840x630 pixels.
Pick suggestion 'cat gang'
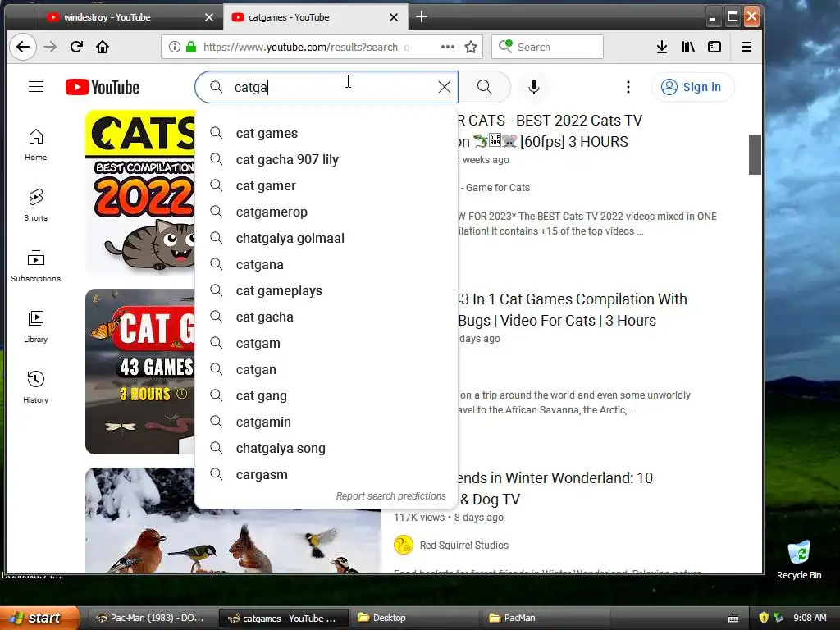point(326,396)
